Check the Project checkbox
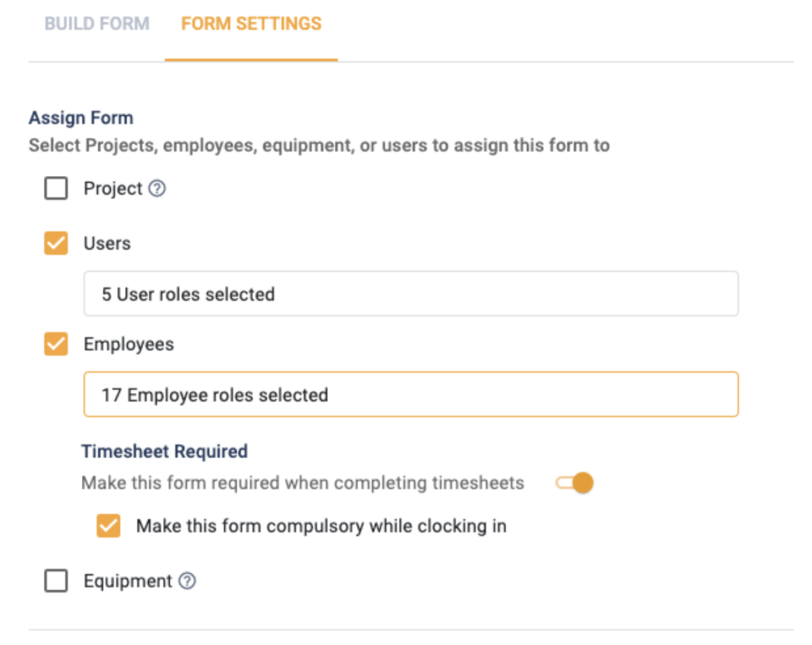The width and height of the screenshot is (812, 645). [x=55, y=189]
